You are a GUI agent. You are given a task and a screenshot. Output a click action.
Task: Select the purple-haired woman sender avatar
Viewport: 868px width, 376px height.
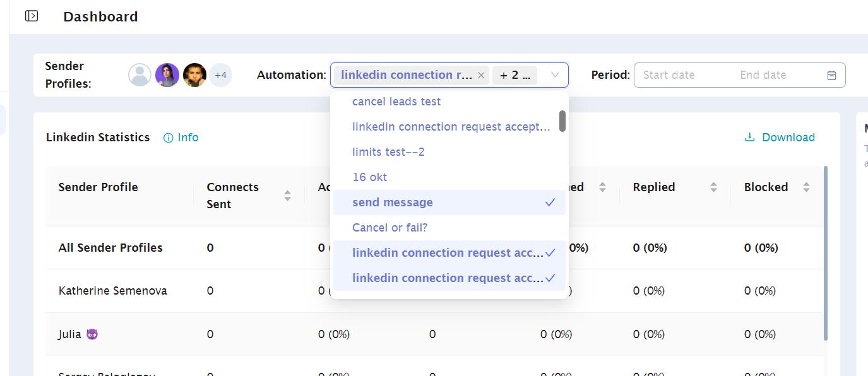[x=167, y=75]
